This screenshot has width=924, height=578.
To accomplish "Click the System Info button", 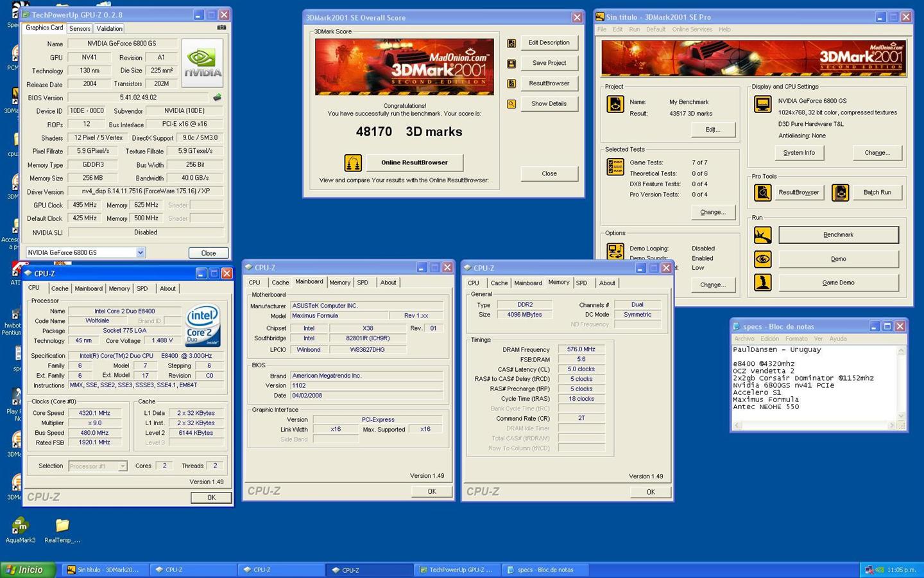I will pyautogui.click(x=799, y=153).
